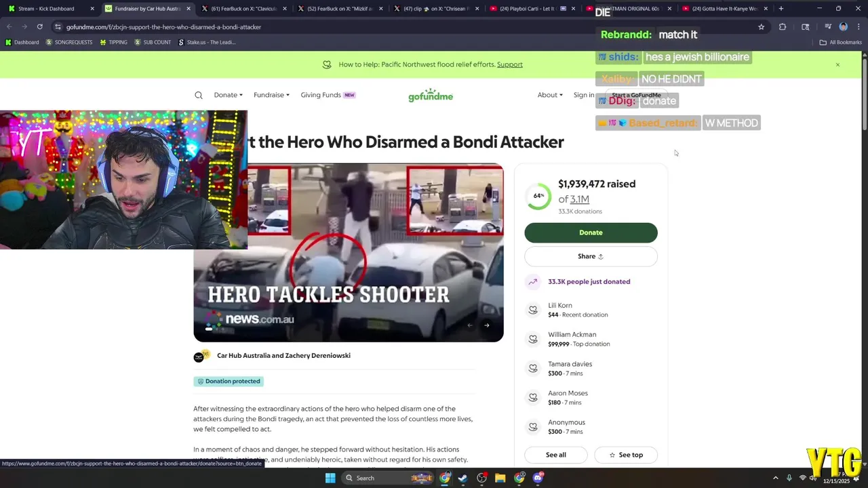Click See all donations button
This screenshot has height=488, width=868.
(x=556, y=455)
